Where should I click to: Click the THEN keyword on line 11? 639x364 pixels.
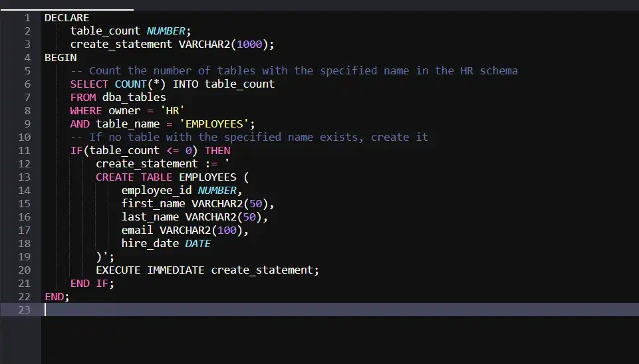tap(217, 151)
